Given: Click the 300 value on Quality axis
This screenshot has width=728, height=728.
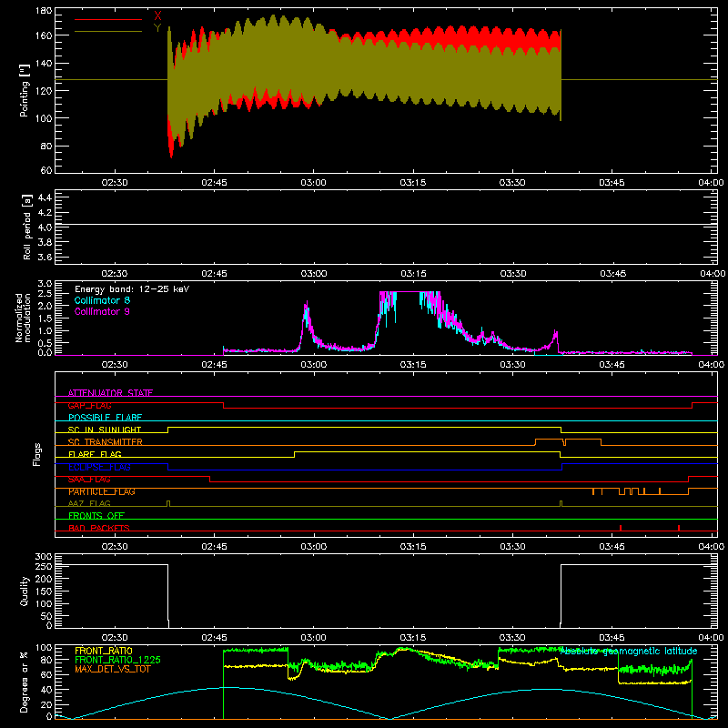Looking at the screenshot, I should tap(44, 557).
